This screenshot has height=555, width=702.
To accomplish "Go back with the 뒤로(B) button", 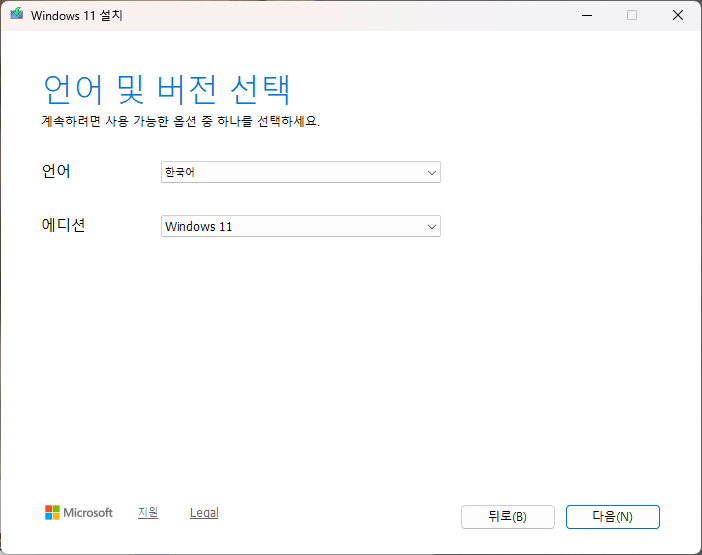I will click(x=508, y=517).
